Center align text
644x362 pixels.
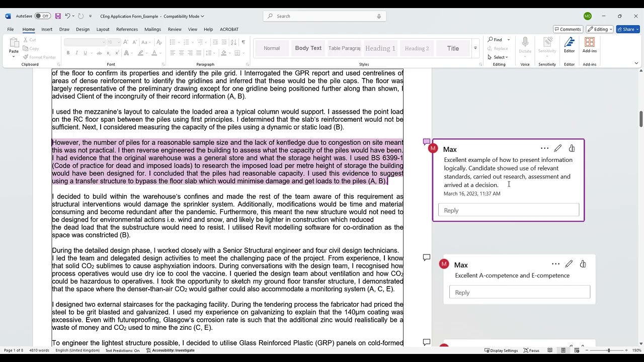pos(181,53)
